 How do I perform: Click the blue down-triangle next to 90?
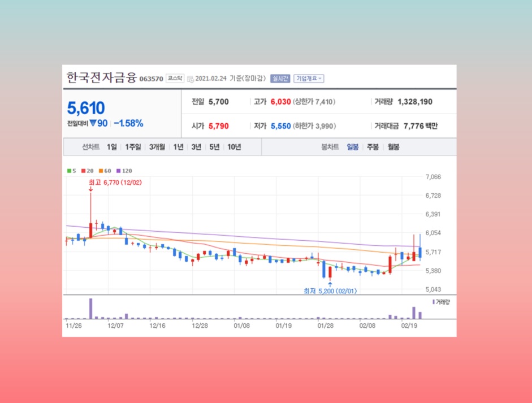tap(93, 123)
